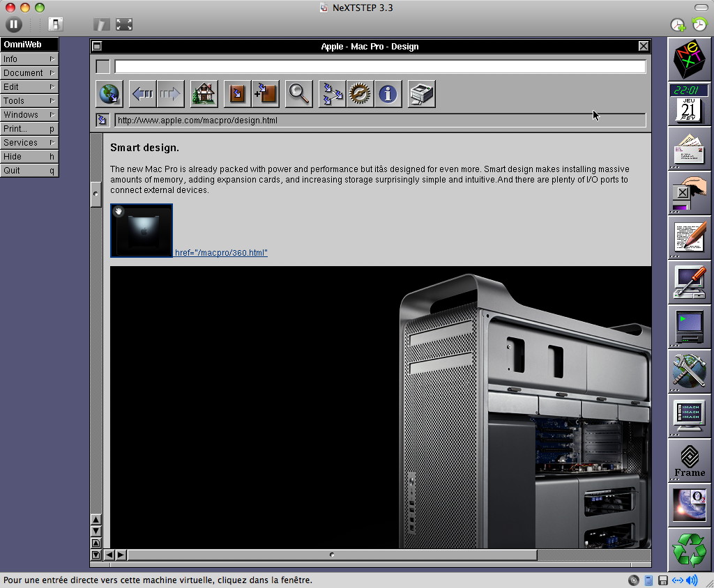Open the crossed tools globe dock icon
This screenshot has height=588, width=714.
[689, 372]
